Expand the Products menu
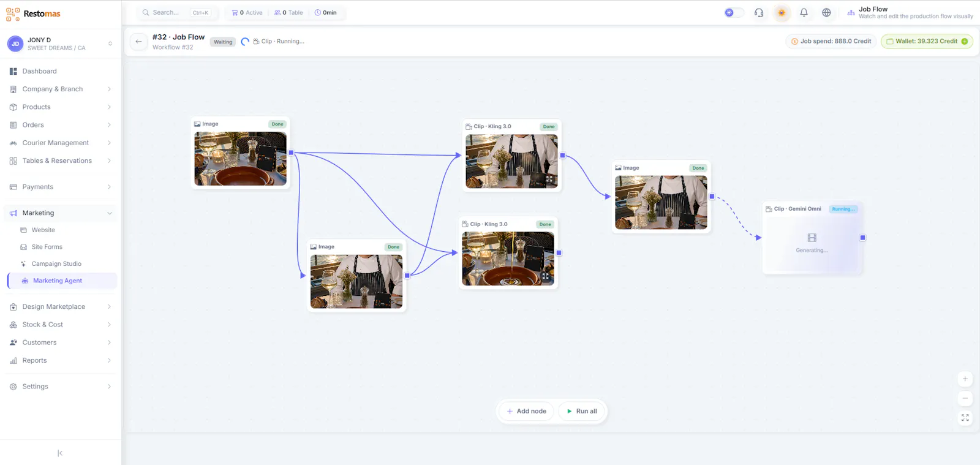The height and width of the screenshot is (465, 980). (60, 107)
